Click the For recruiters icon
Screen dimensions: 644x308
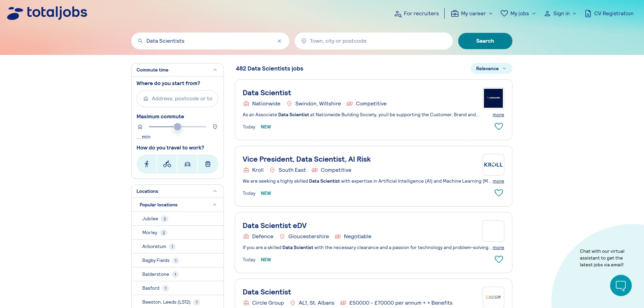coord(398,14)
